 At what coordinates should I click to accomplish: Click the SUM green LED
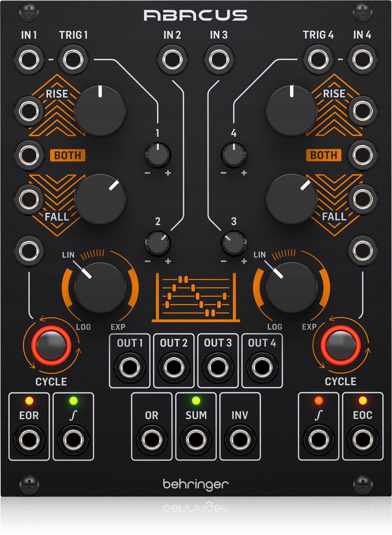[x=196, y=401]
